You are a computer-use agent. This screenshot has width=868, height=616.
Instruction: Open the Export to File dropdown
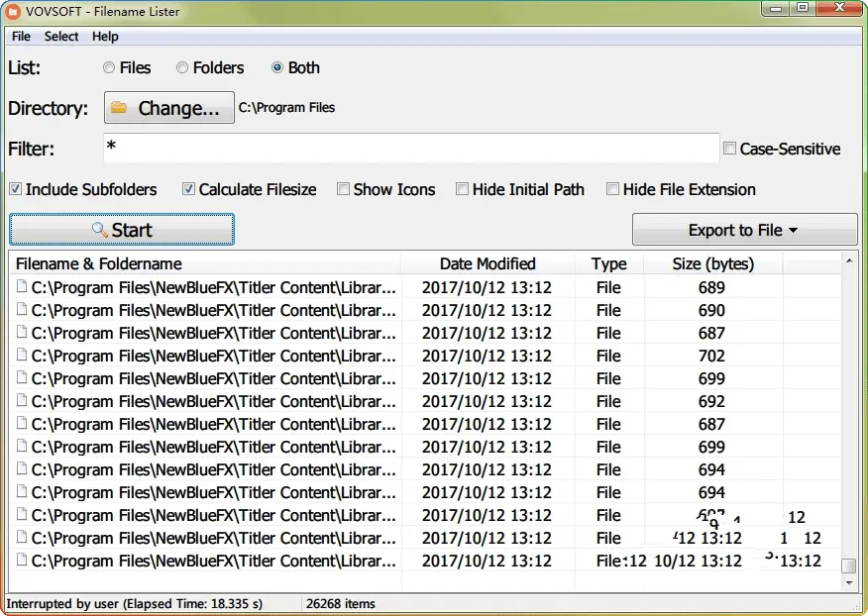[x=744, y=229]
